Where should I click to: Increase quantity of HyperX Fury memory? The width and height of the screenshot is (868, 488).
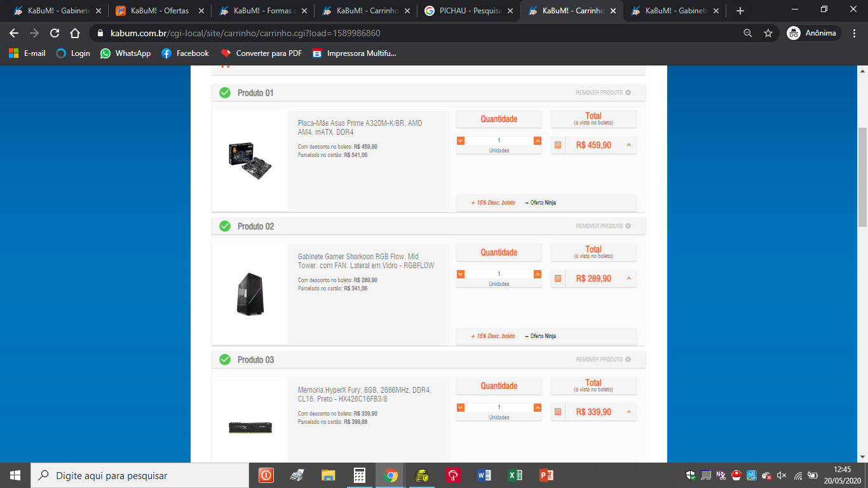[x=538, y=407]
